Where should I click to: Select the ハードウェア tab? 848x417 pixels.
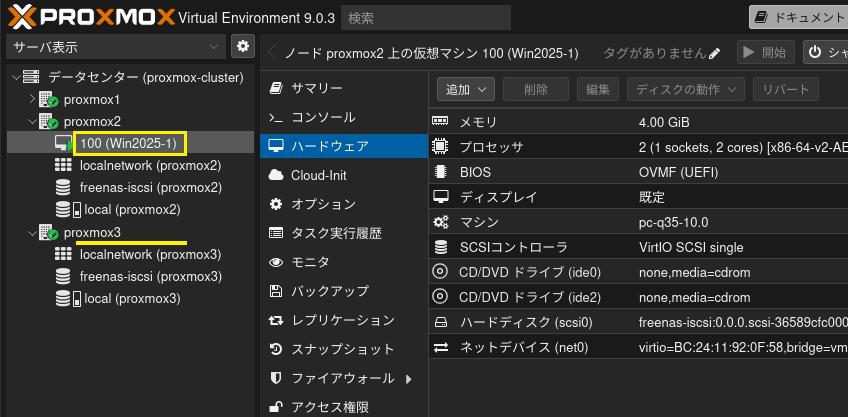[x=344, y=146]
